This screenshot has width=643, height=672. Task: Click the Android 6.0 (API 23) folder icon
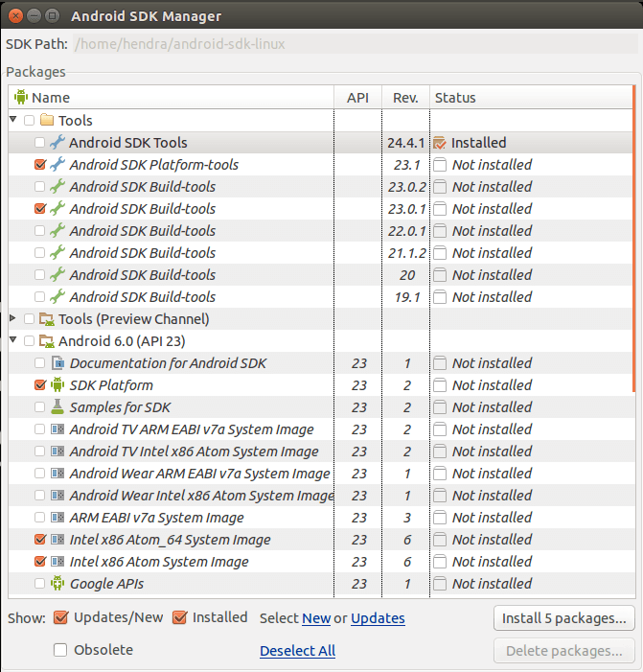coord(47,341)
